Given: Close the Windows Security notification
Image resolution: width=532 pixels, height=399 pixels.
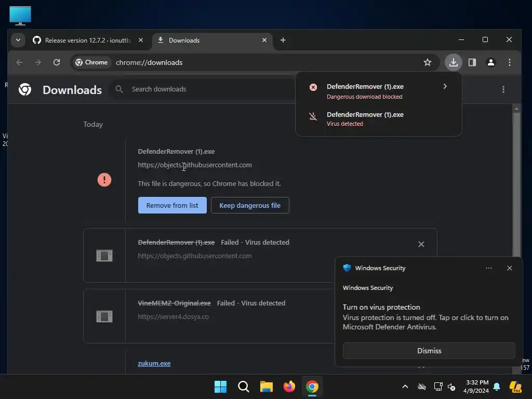Looking at the screenshot, I should [x=509, y=268].
